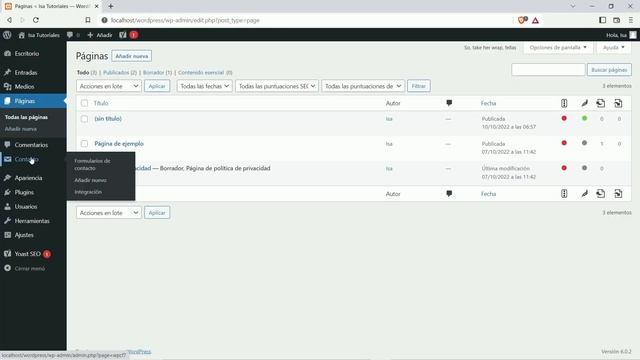This screenshot has width=640, height=360.
Task: Click bottom Aplicar button
Action: click(x=157, y=213)
